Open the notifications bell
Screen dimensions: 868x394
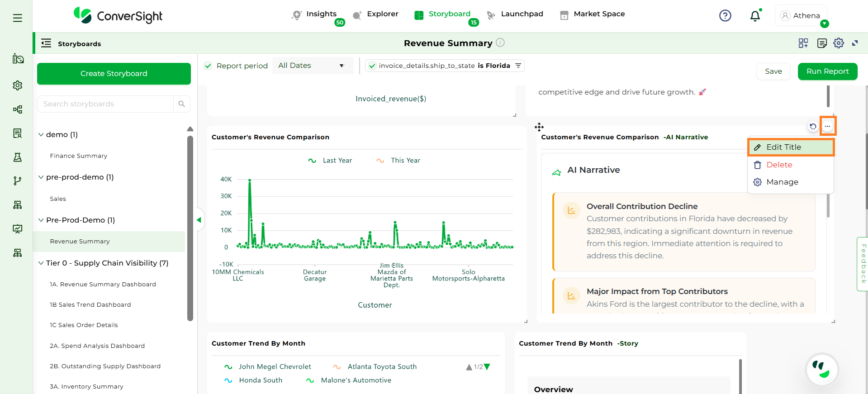(755, 16)
